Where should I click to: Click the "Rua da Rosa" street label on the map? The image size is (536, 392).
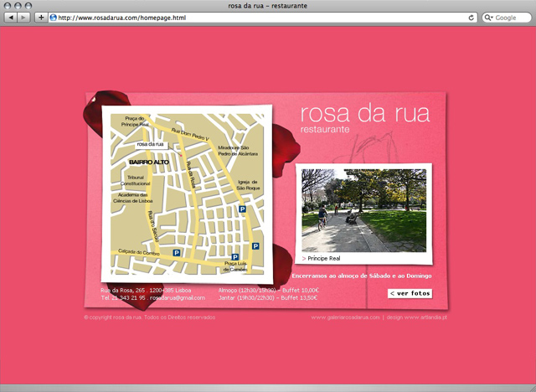(191, 174)
